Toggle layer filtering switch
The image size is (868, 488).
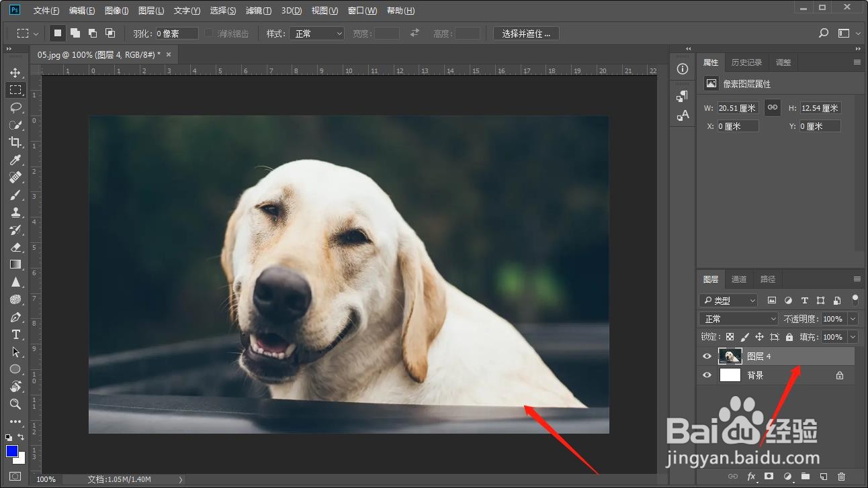coord(855,299)
